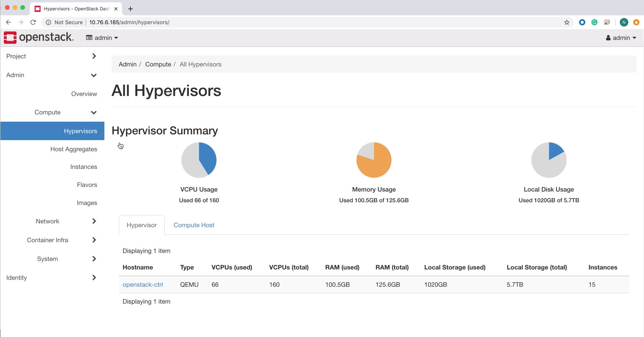This screenshot has height=337, width=644.
Task: Open the Grammarly extension icon
Action: pyautogui.click(x=594, y=22)
